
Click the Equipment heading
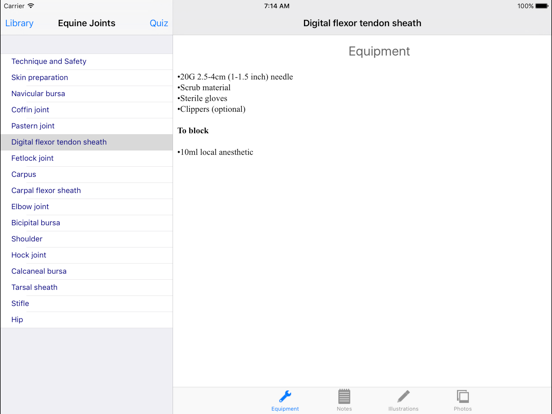click(379, 52)
